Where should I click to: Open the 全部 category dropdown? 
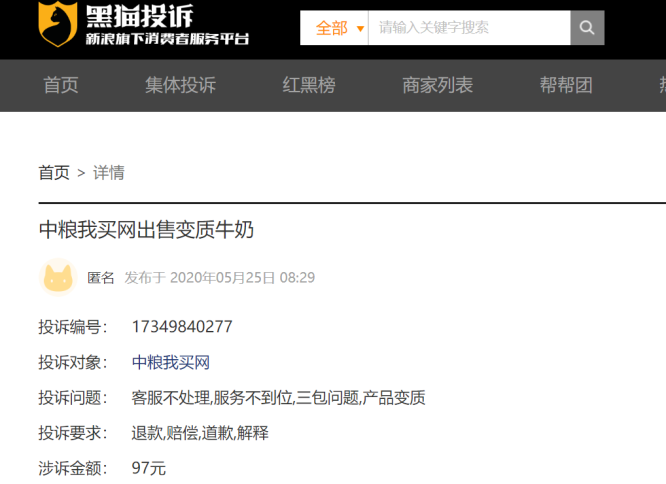(334, 28)
